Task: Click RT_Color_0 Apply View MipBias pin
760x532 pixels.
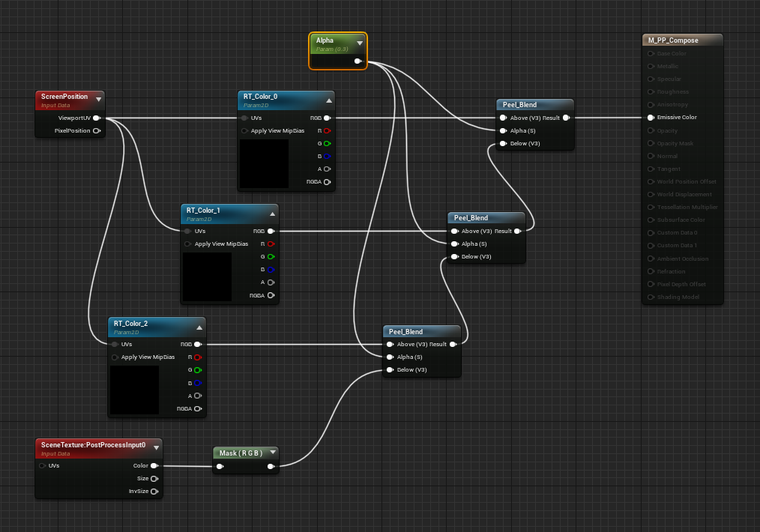Action: [244, 131]
